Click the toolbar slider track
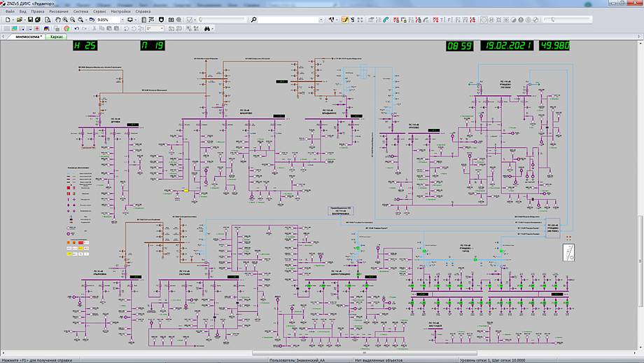This screenshot has height=363, width=644. pyautogui.click(x=223, y=20)
